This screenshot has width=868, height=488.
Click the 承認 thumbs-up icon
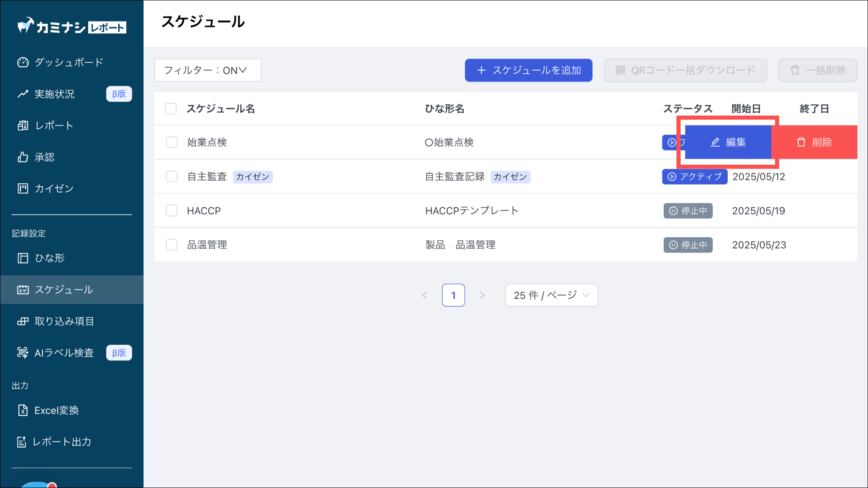(x=23, y=157)
